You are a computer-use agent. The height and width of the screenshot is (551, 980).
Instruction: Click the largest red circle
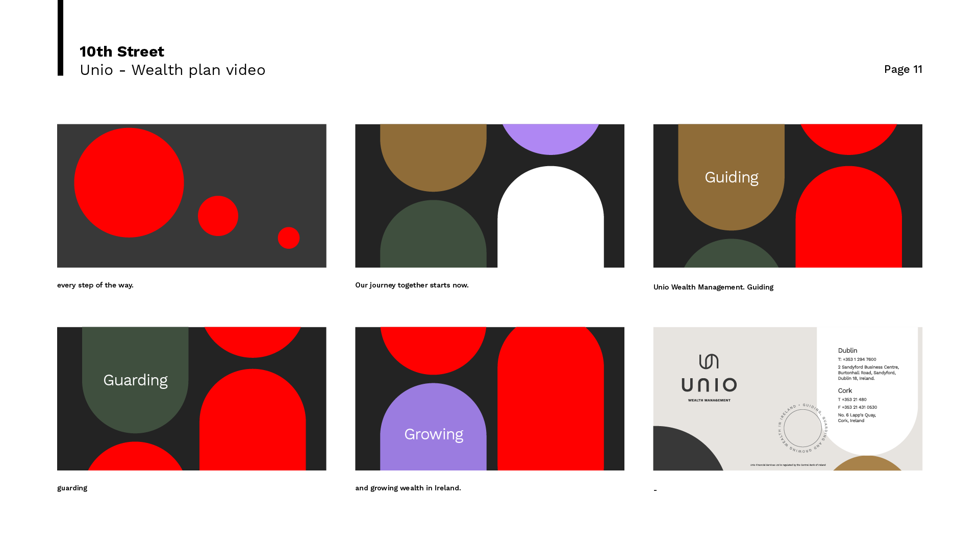[x=129, y=182]
